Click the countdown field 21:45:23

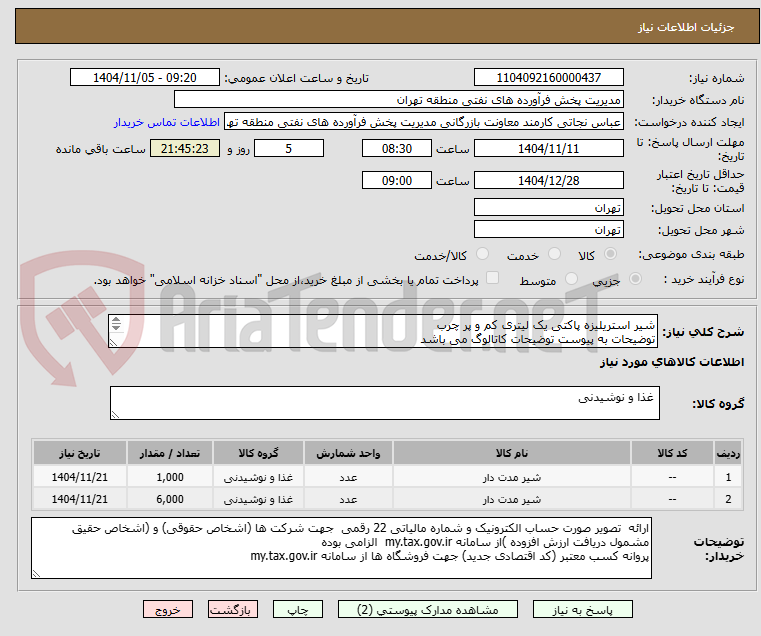[x=184, y=149]
